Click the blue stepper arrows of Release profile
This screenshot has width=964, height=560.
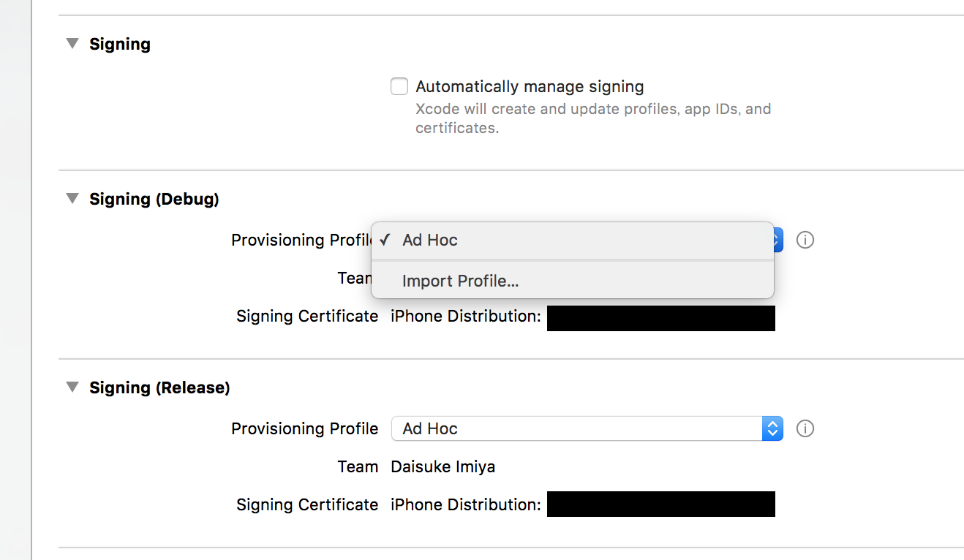pyautogui.click(x=772, y=428)
